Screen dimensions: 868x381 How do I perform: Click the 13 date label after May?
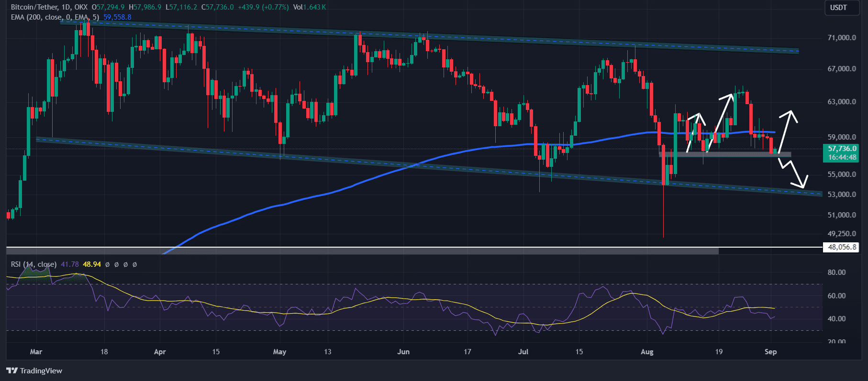327,352
